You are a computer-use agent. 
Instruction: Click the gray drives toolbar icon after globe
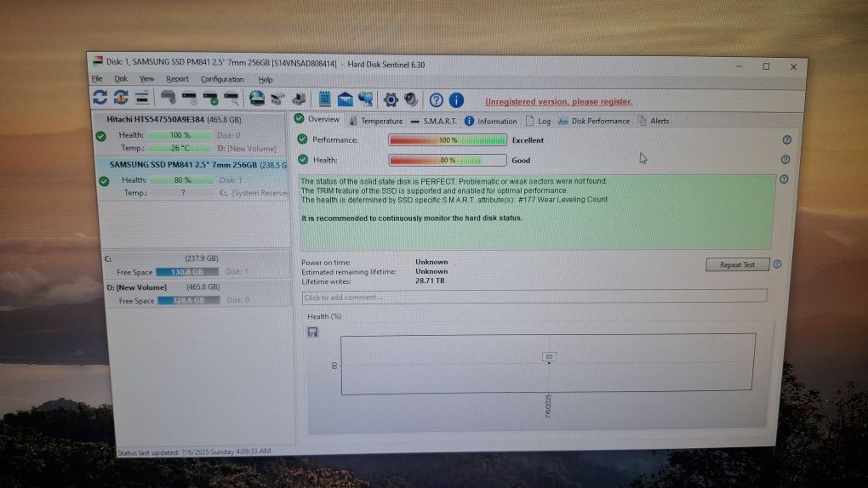[x=278, y=99]
